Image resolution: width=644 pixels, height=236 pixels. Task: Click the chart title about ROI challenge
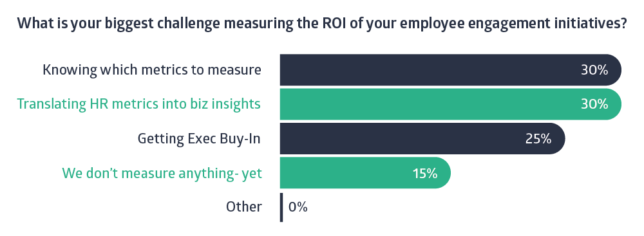[x=322, y=24]
